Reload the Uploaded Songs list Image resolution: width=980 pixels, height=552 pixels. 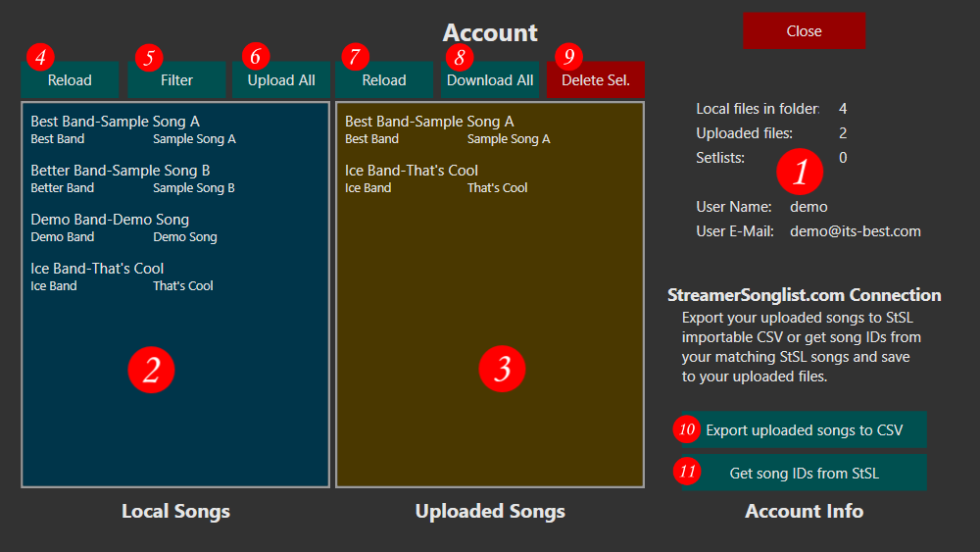point(384,80)
